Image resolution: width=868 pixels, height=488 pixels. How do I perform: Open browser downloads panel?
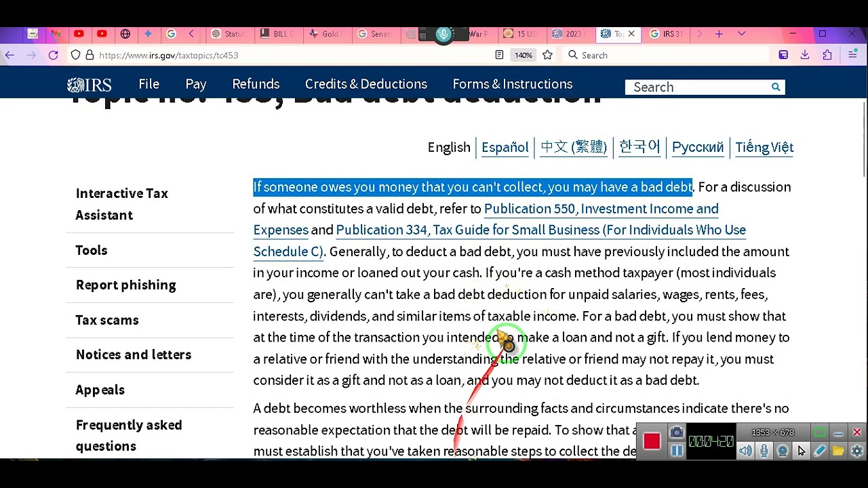[x=805, y=55]
